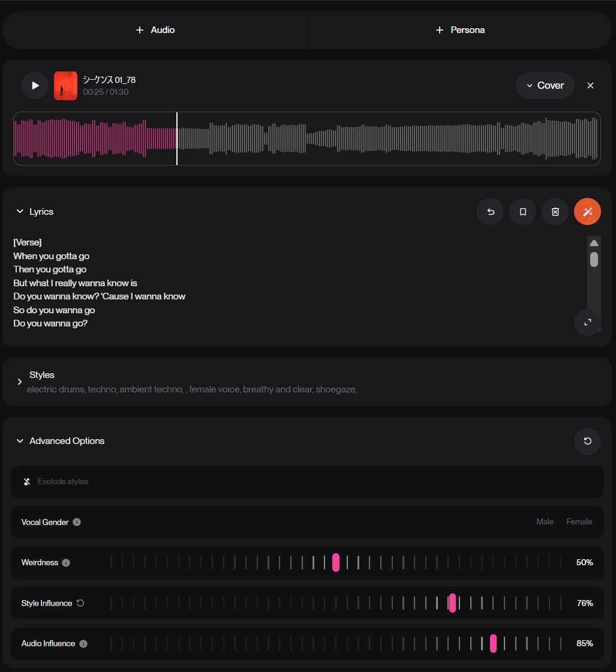Screen dimensions: 616x672
Task: Reset Advanced Options with the circular arrow
Action: 587,441
